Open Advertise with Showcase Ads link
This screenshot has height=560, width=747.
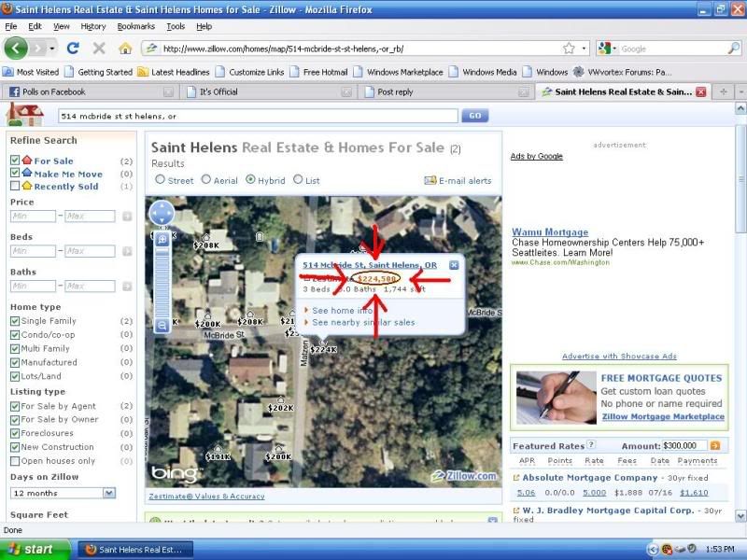pos(619,357)
